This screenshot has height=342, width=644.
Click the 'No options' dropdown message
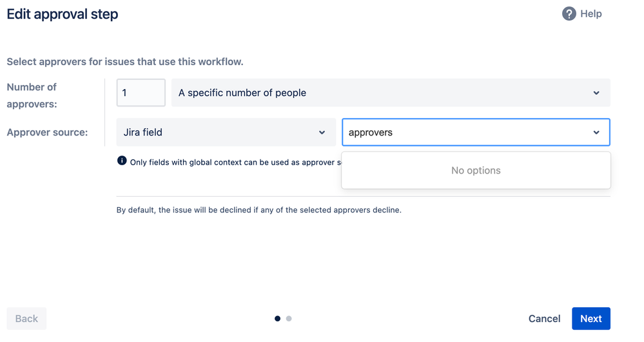tap(476, 170)
